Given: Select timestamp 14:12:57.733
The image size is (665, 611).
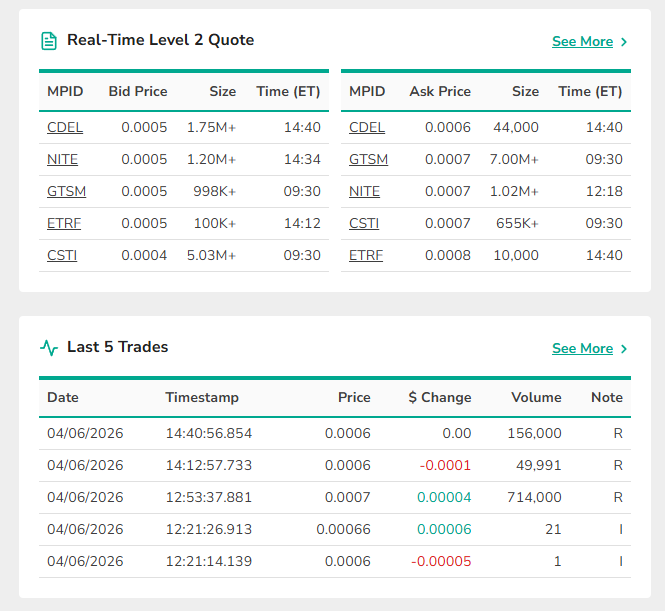Looking at the screenshot, I should pyautogui.click(x=209, y=465).
